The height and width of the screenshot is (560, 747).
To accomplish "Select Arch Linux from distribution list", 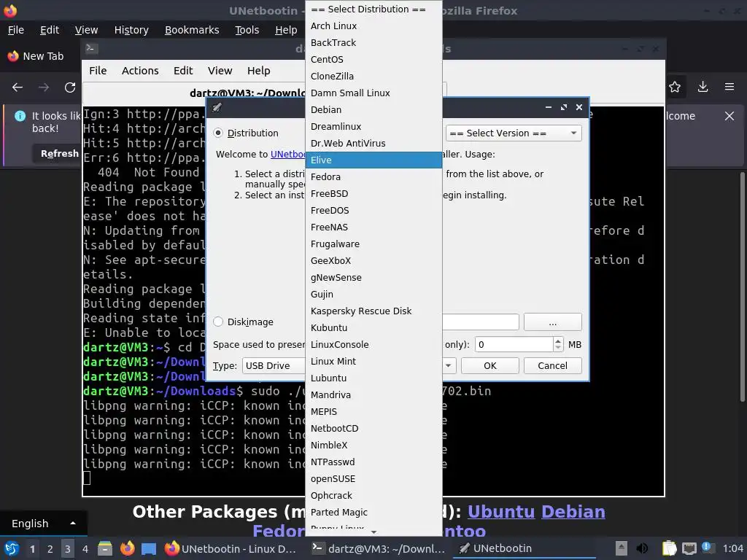I will (x=373, y=26).
